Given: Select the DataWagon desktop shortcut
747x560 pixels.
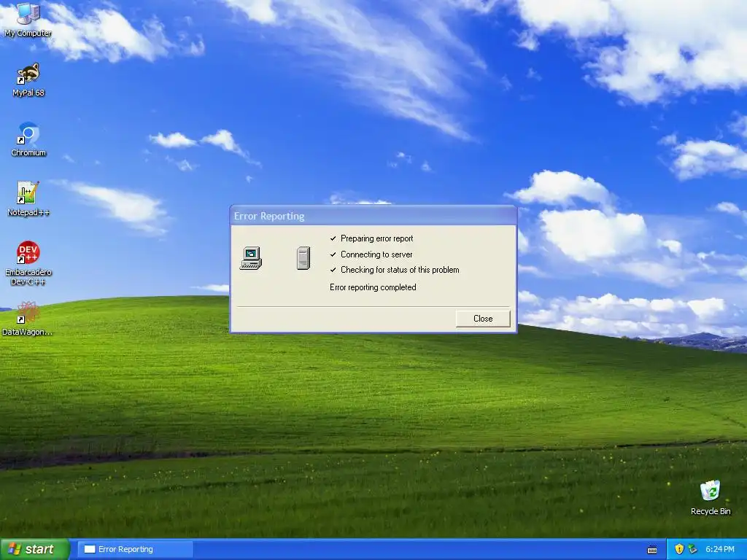Looking at the screenshot, I should [28, 319].
